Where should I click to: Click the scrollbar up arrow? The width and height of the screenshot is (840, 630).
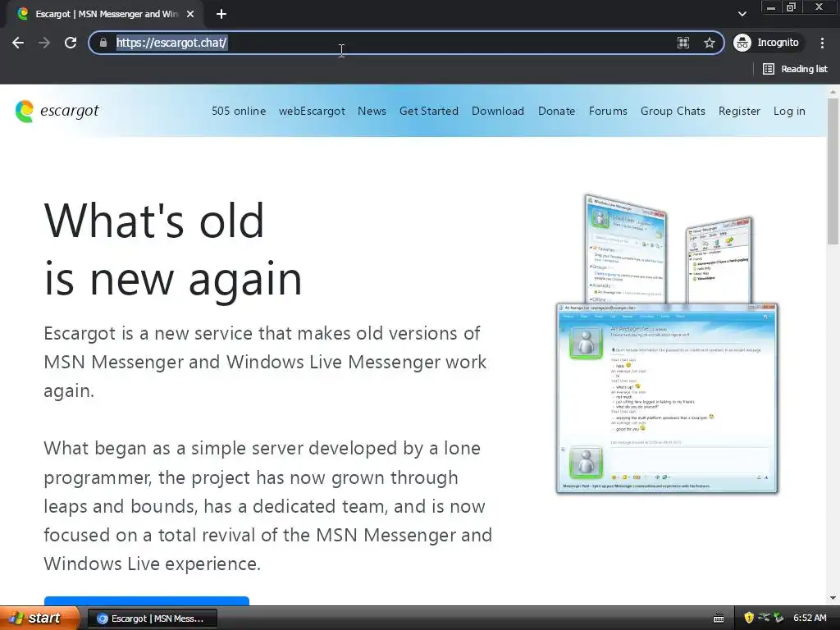pyautogui.click(x=833, y=92)
